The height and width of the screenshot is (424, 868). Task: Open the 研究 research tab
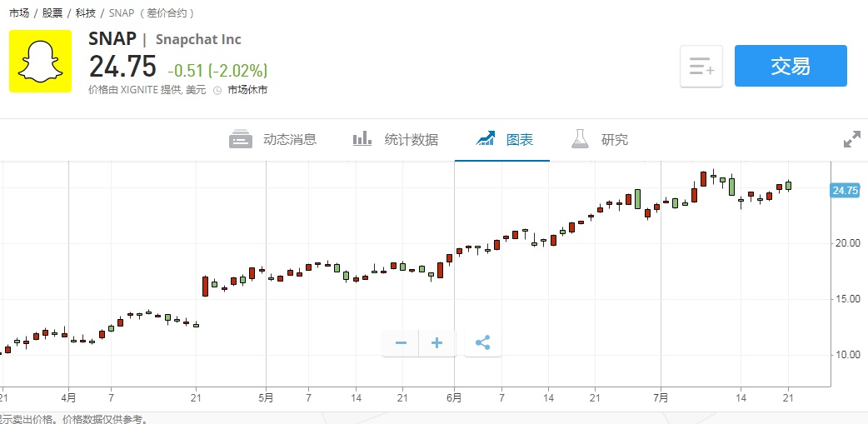(x=614, y=140)
